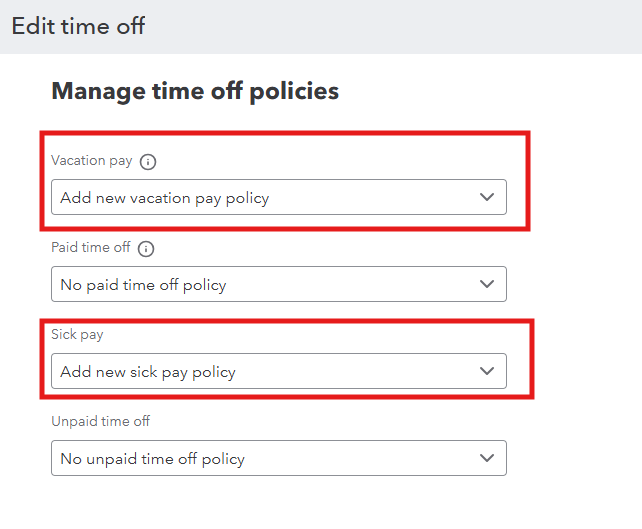The image size is (642, 529).
Task: Click the chevron arrow in Paid time off dropdown
Action: point(486,284)
